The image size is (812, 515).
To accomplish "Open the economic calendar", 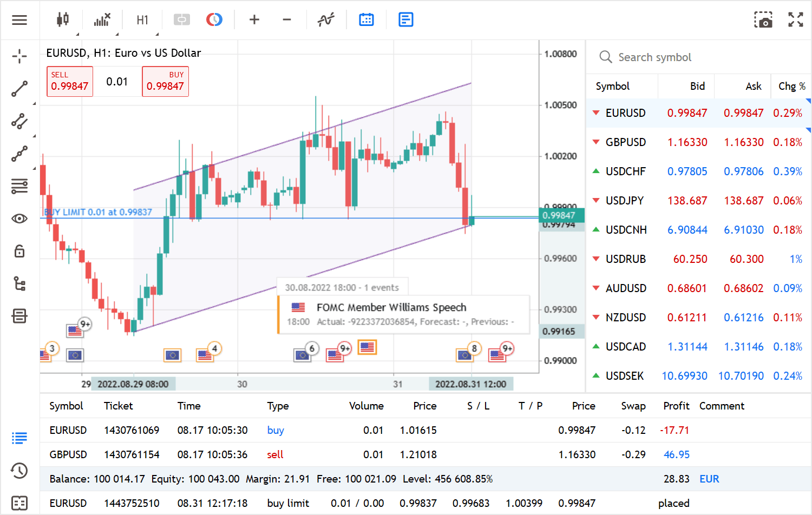I will tap(366, 20).
